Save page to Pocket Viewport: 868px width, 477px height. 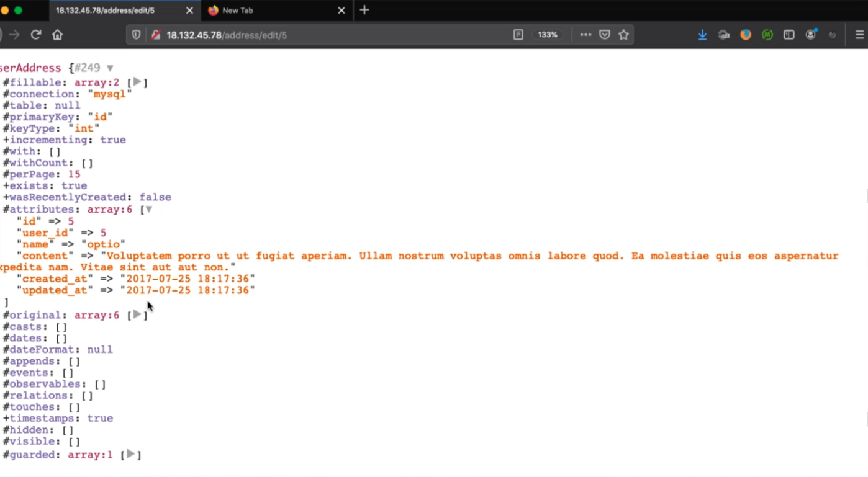[604, 35]
